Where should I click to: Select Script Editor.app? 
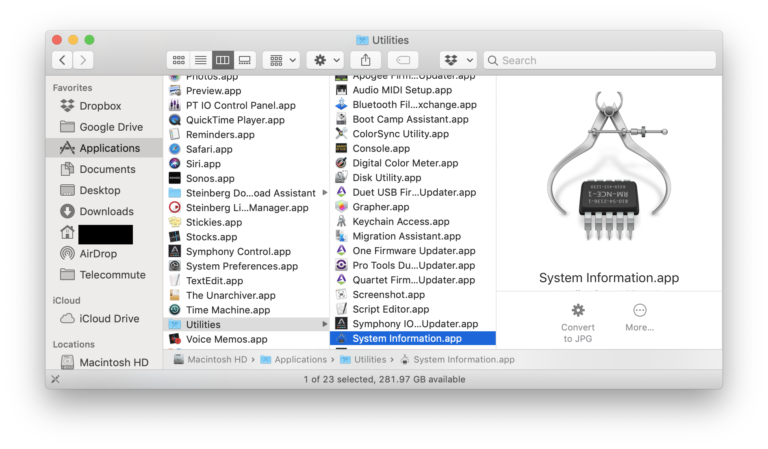coord(413,309)
